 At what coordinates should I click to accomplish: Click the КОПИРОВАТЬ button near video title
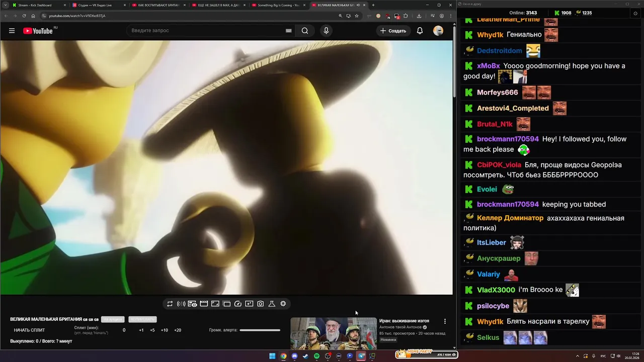[x=142, y=319]
